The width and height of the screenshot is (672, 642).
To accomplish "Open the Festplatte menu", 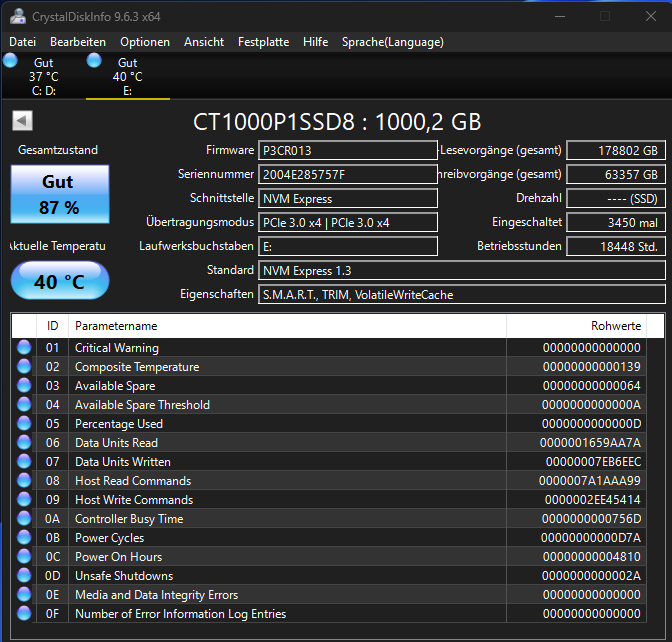I will coord(263,42).
